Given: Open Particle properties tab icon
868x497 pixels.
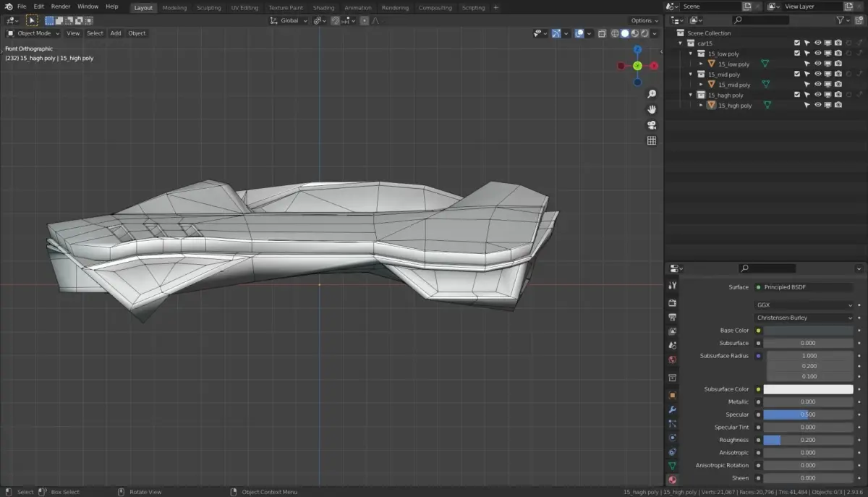Looking at the screenshot, I should [x=673, y=424].
